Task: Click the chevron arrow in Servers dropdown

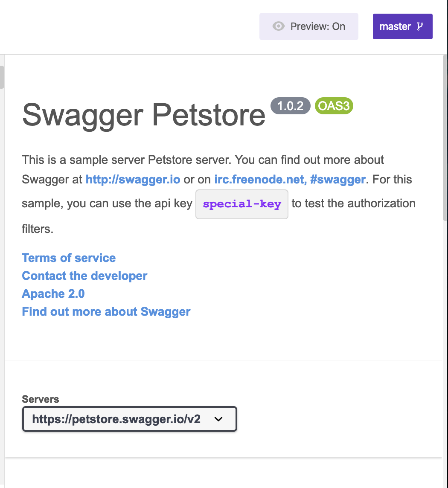Action: 218,419
